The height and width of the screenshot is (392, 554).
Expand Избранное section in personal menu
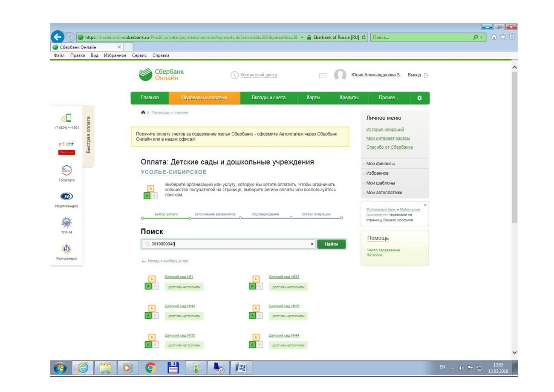(395, 173)
